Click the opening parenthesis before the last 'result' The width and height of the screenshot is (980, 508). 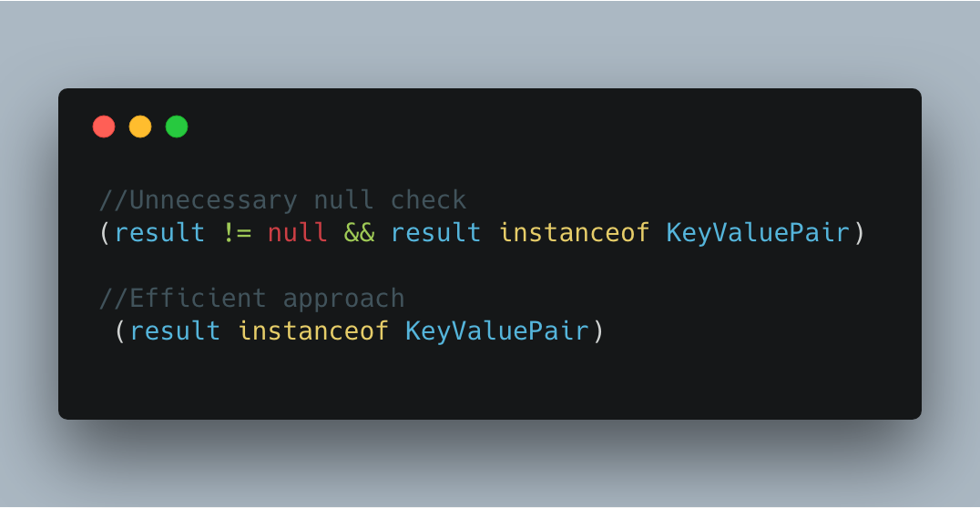point(120,330)
